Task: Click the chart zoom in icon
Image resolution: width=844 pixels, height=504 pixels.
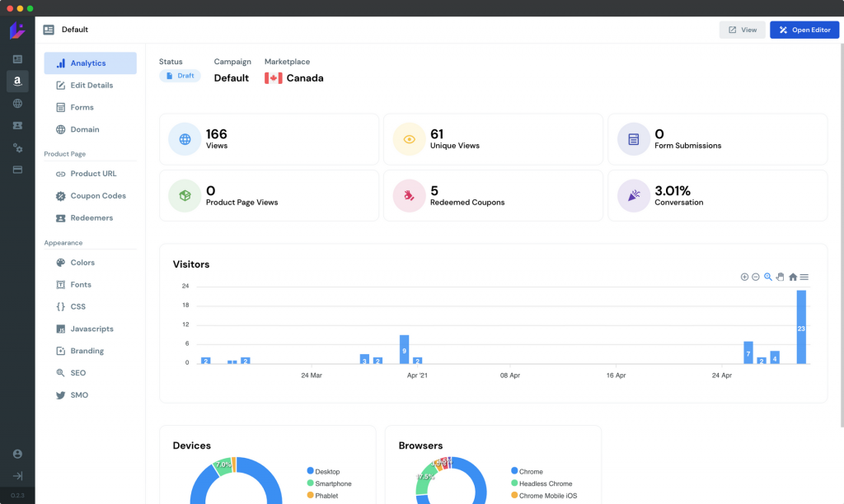Action: tap(744, 277)
